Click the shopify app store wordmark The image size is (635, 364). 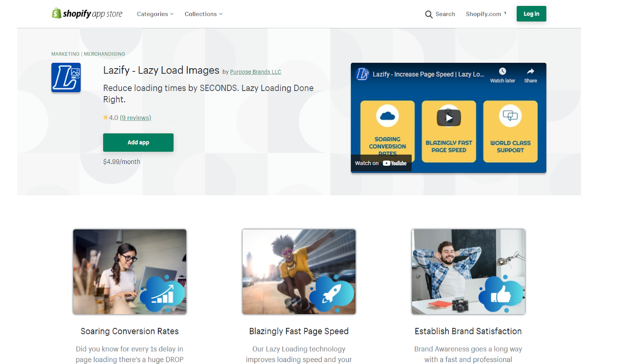[92, 14]
